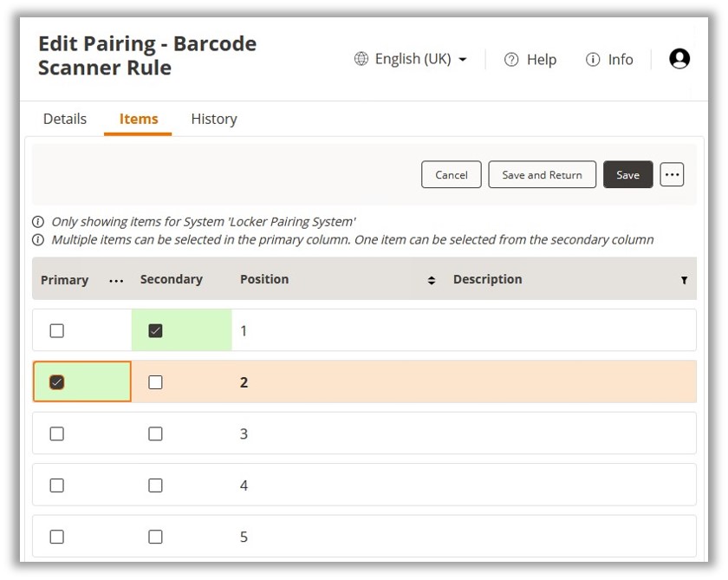Image resolution: width=728 pixels, height=580 pixels.
Task: Open Primary column three-dot menu
Action: click(116, 280)
